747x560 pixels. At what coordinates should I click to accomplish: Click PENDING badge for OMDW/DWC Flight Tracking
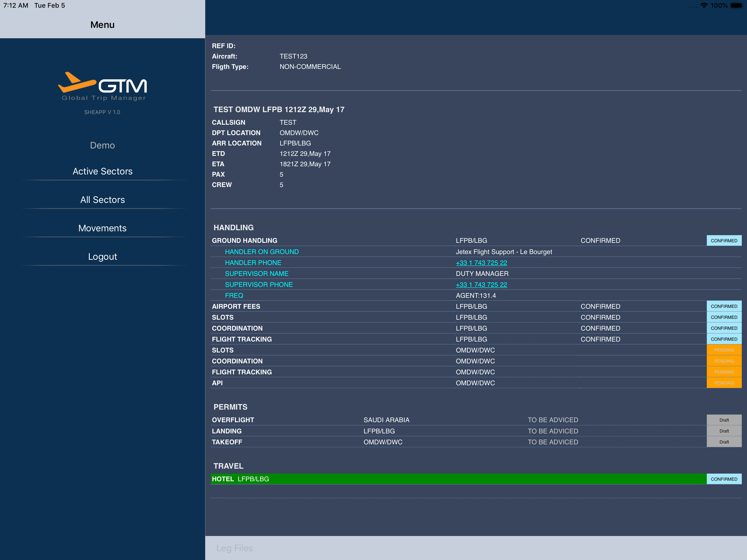(x=724, y=372)
